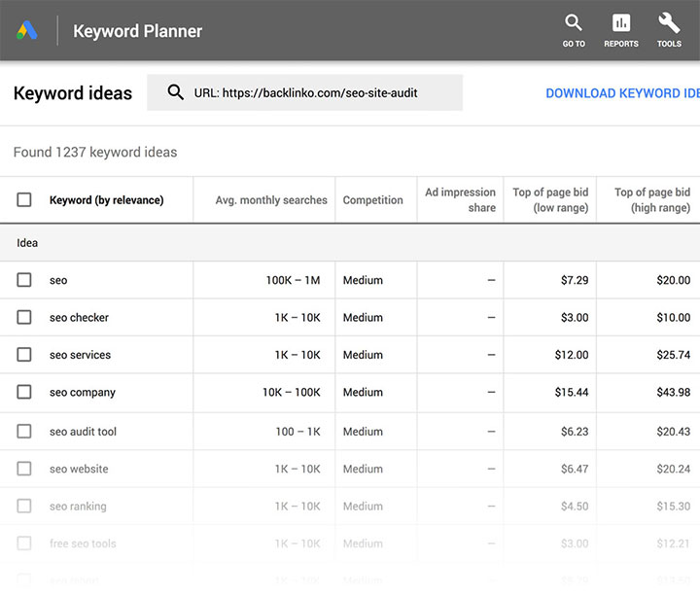Click Medium competition for seo company
The height and width of the screenshot is (596, 700).
pyautogui.click(x=363, y=393)
